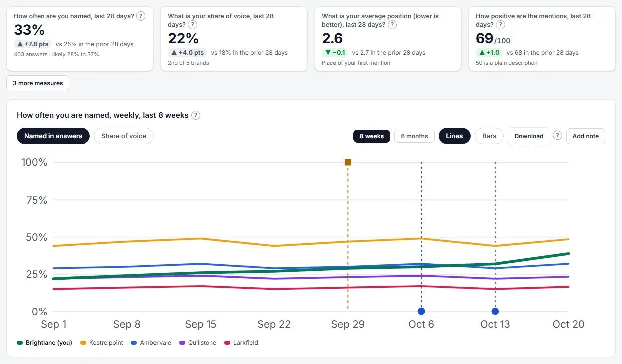Open help icon for 'How often are you named'

tap(141, 16)
